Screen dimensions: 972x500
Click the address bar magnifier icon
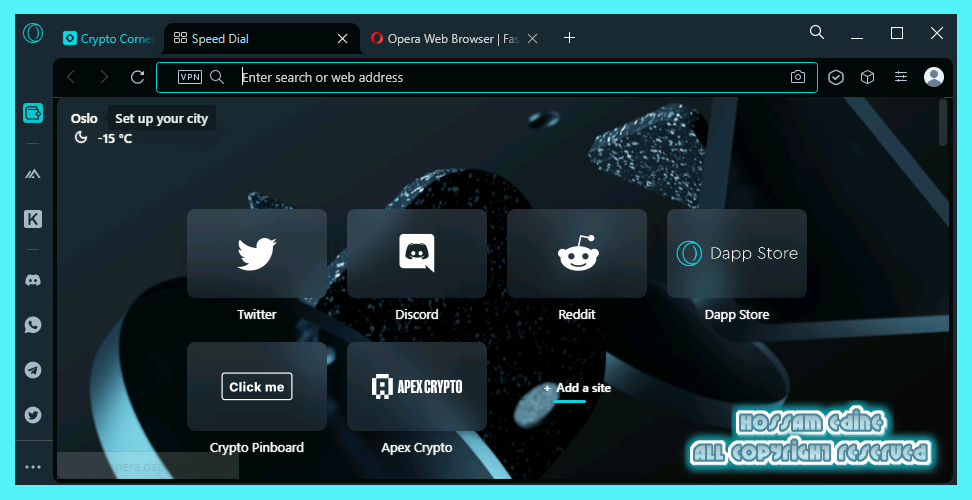(216, 77)
